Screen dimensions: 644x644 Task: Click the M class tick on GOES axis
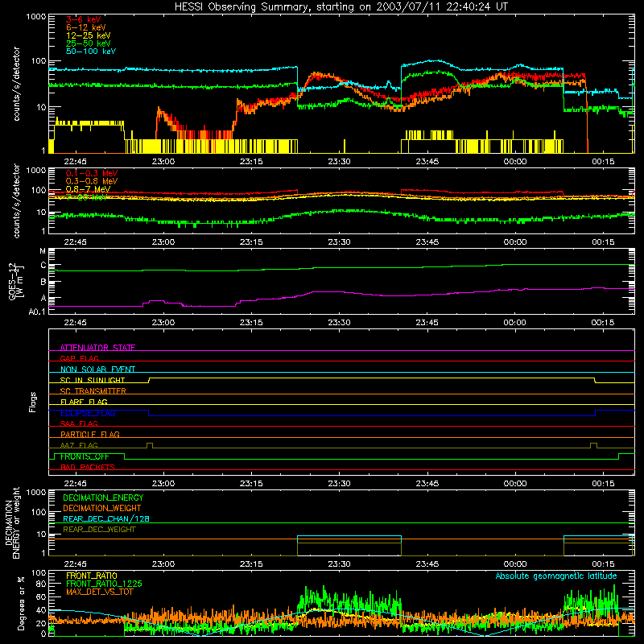pyautogui.click(x=43, y=251)
